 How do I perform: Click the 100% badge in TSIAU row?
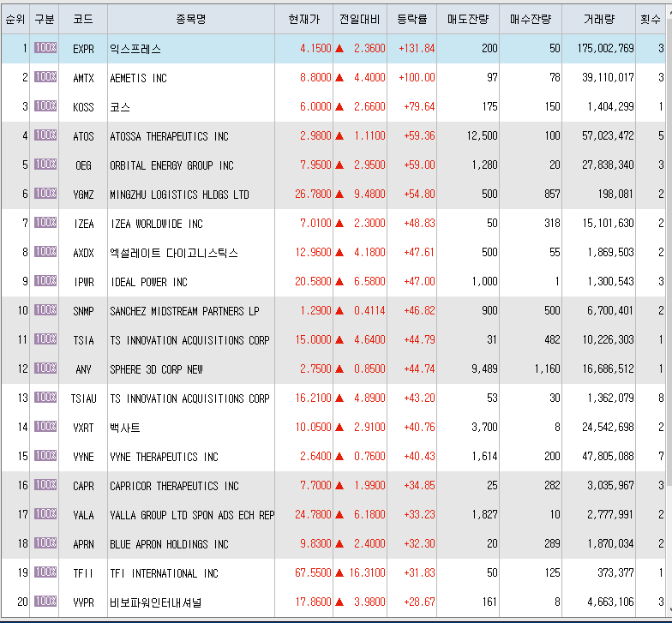point(45,398)
